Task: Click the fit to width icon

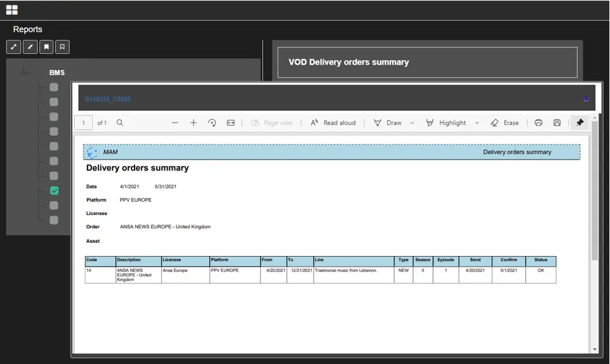Action: coord(230,123)
